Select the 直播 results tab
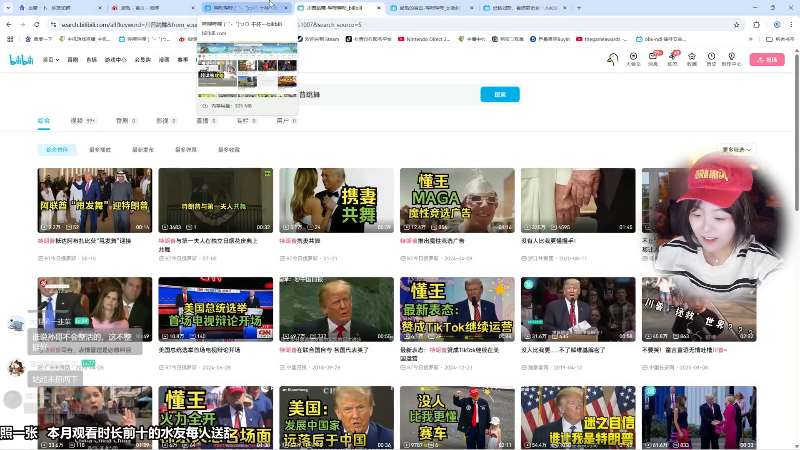Image resolution: width=800 pixels, height=450 pixels. 207,121
